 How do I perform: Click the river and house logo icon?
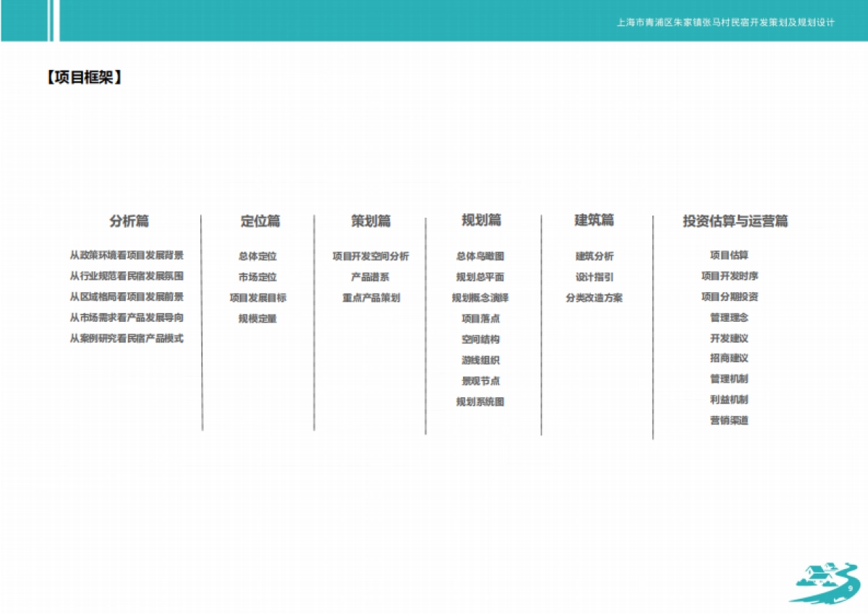coord(823,582)
